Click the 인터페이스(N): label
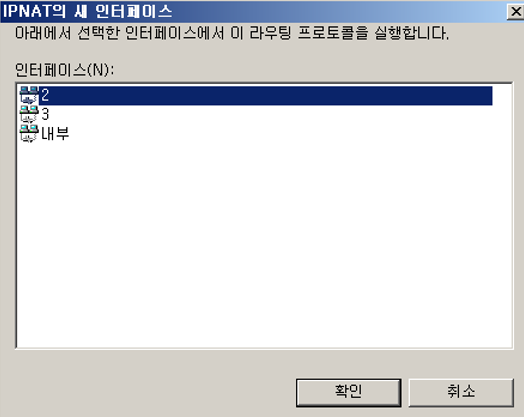Screen dimensions: 524x417 point(64,70)
